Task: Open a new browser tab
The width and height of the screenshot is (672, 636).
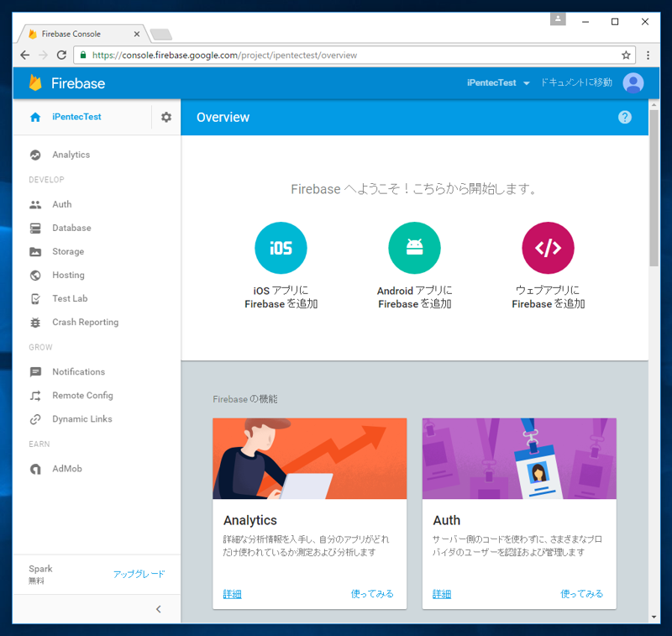Action: (x=161, y=34)
